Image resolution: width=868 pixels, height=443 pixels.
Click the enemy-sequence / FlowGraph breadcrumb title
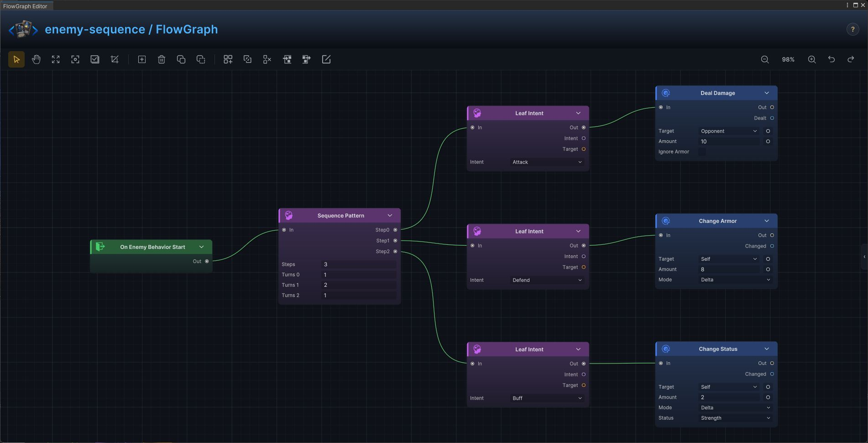pyautogui.click(x=131, y=29)
